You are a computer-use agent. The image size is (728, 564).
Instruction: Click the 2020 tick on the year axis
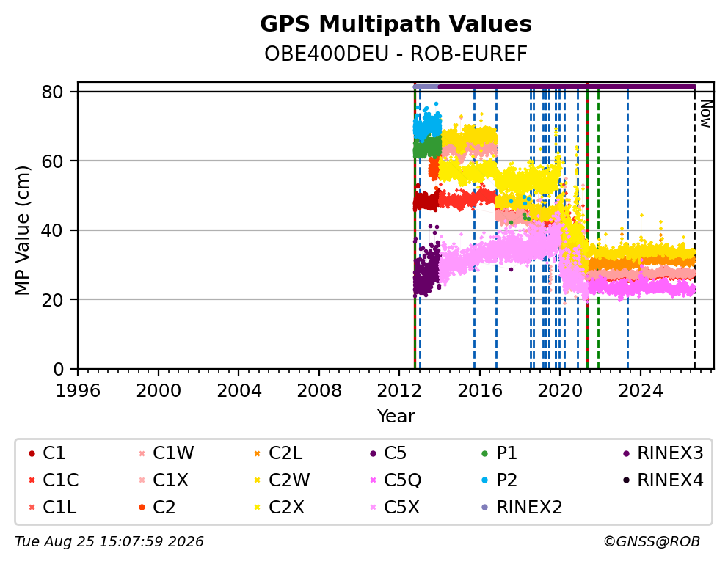pos(560,391)
